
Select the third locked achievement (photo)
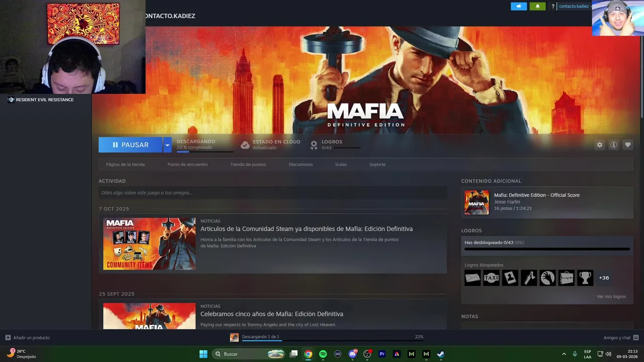510,278
